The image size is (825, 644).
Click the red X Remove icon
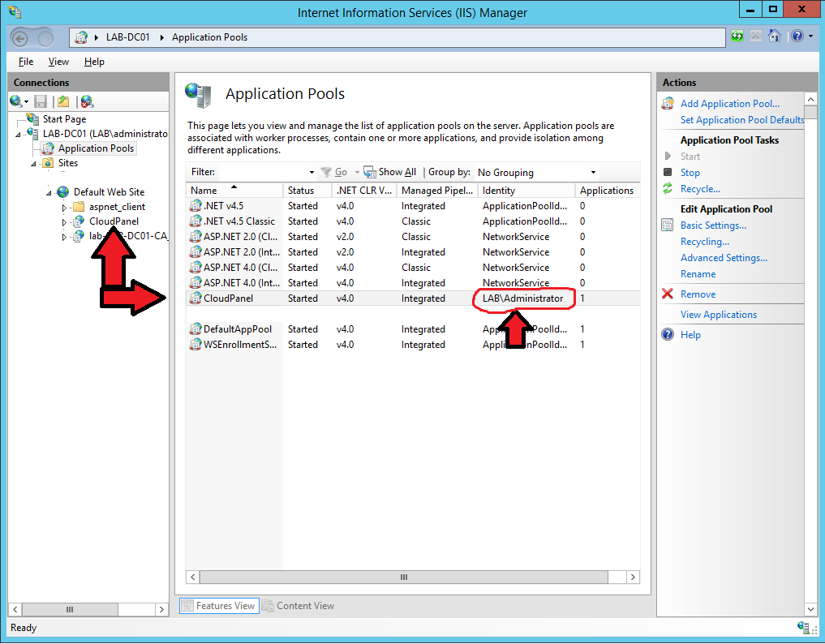668,294
